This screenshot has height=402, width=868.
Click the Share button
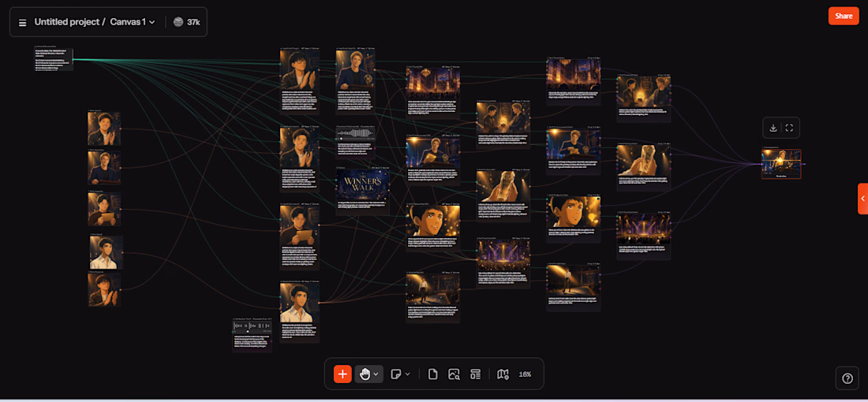[x=844, y=16]
